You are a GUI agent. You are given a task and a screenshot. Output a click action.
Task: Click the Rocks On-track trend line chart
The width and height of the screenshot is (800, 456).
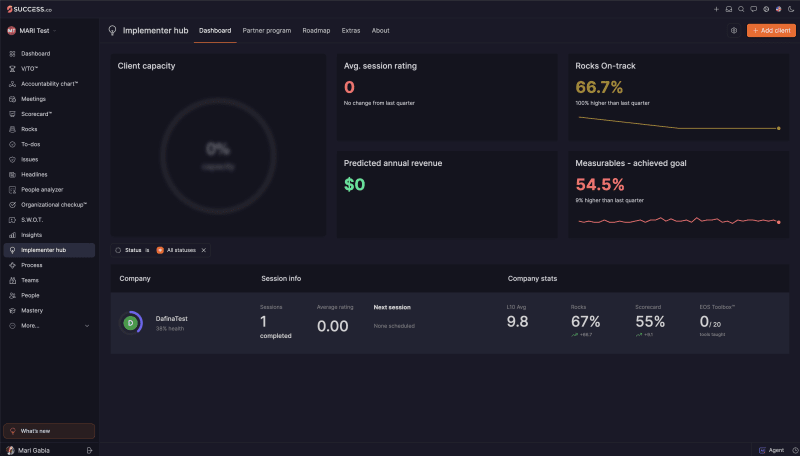(679, 123)
